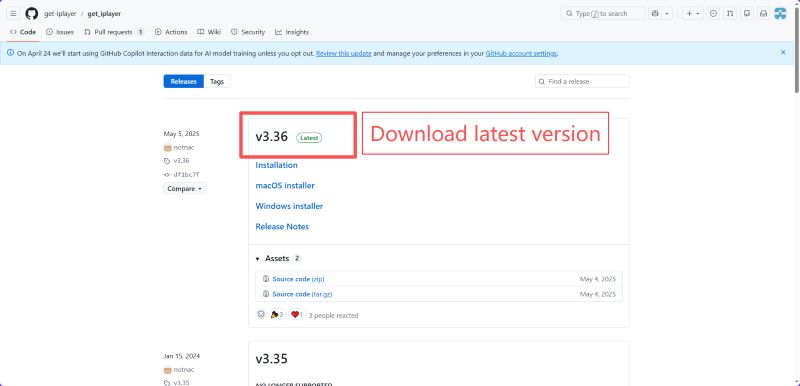Switch to the Insights tab
800x386 pixels.
[292, 32]
